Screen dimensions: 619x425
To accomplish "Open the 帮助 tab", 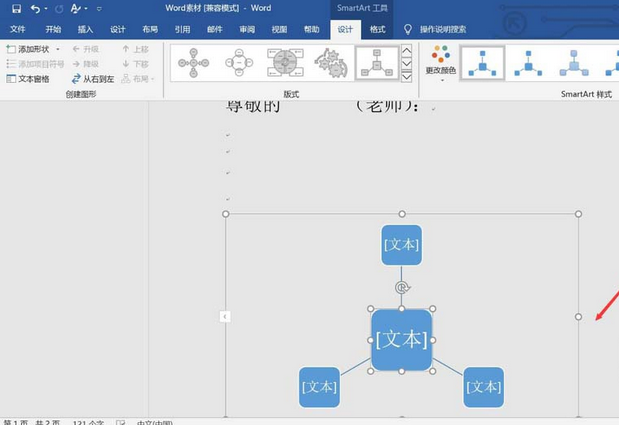I will pyautogui.click(x=311, y=29).
